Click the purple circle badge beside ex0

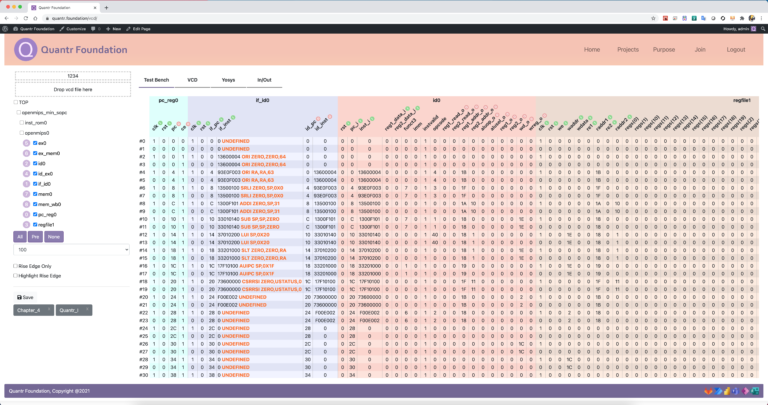click(26, 143)
